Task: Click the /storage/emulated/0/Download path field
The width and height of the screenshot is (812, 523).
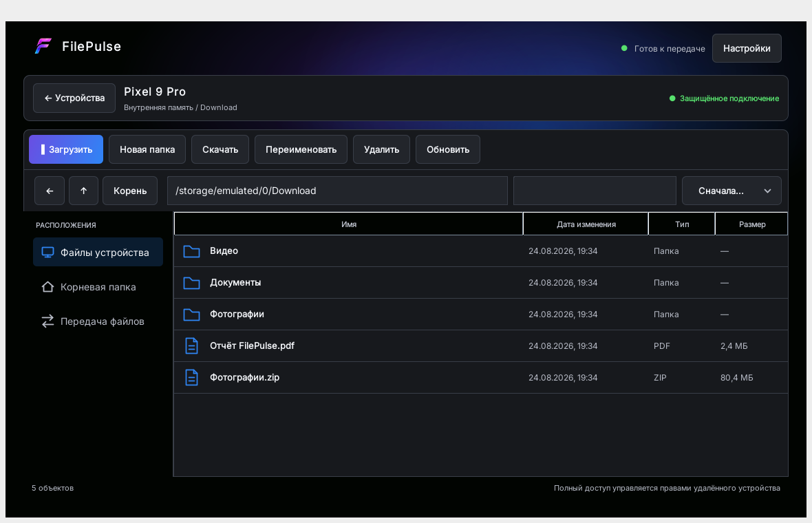Action: point(337,191)
